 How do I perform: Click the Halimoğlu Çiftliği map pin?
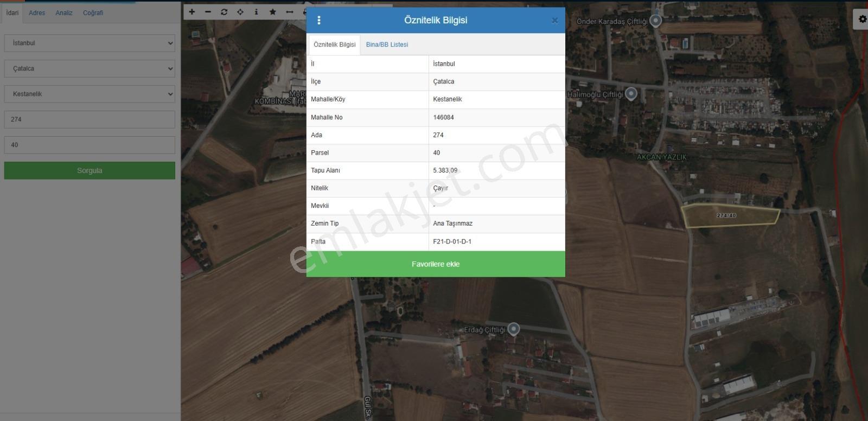[x=631, y=94]
